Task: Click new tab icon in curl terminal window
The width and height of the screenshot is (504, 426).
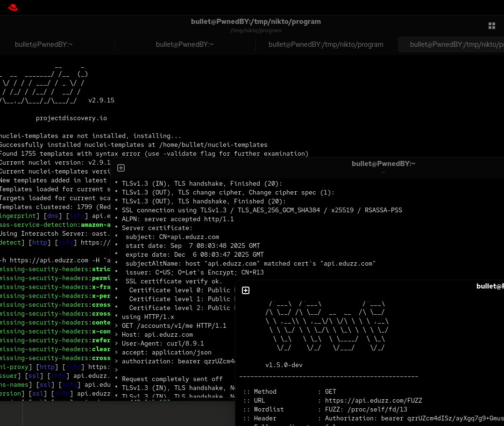Action: 121,168
